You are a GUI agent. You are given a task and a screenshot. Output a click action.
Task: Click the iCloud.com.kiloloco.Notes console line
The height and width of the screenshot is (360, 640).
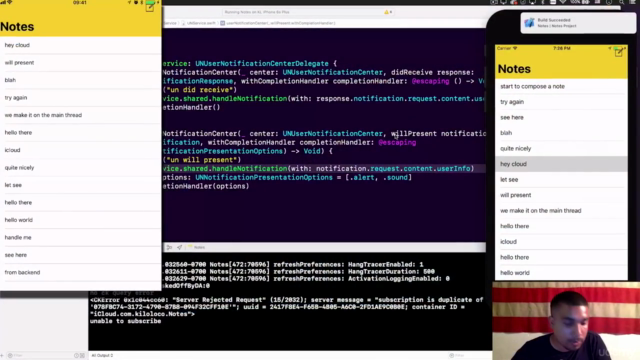point(142,314)
